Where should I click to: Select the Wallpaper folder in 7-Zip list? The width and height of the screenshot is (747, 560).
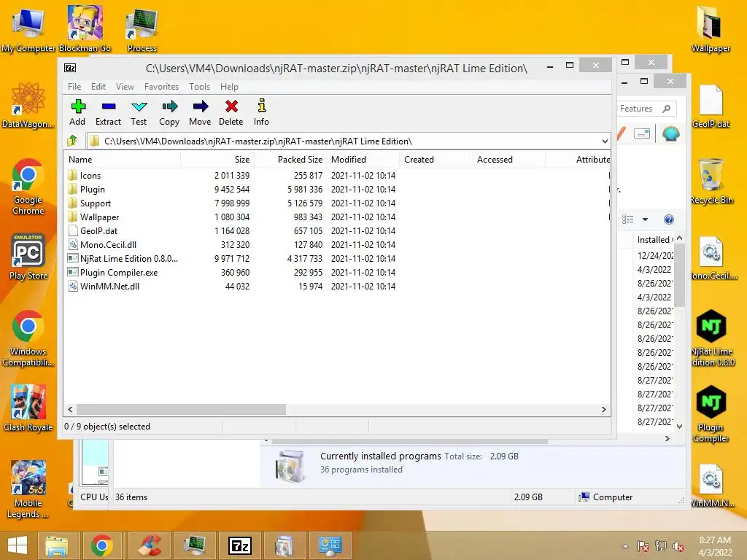336,217
